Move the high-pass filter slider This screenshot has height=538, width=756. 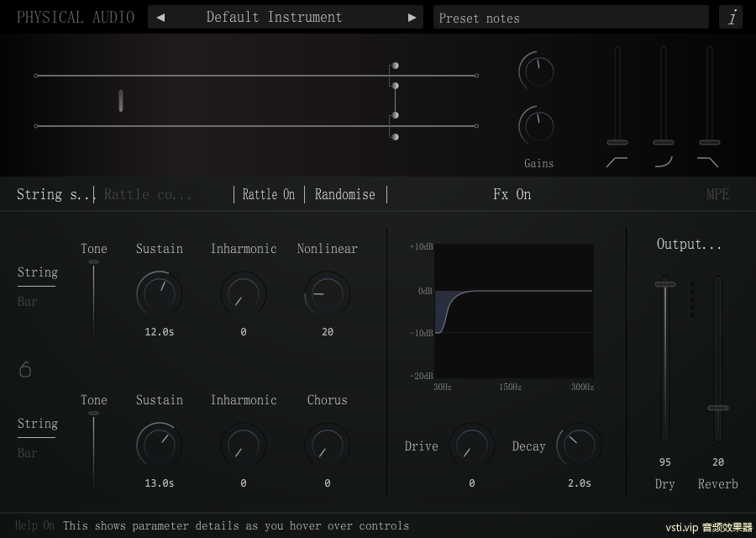pyautogui.click(x=617, y=142)
